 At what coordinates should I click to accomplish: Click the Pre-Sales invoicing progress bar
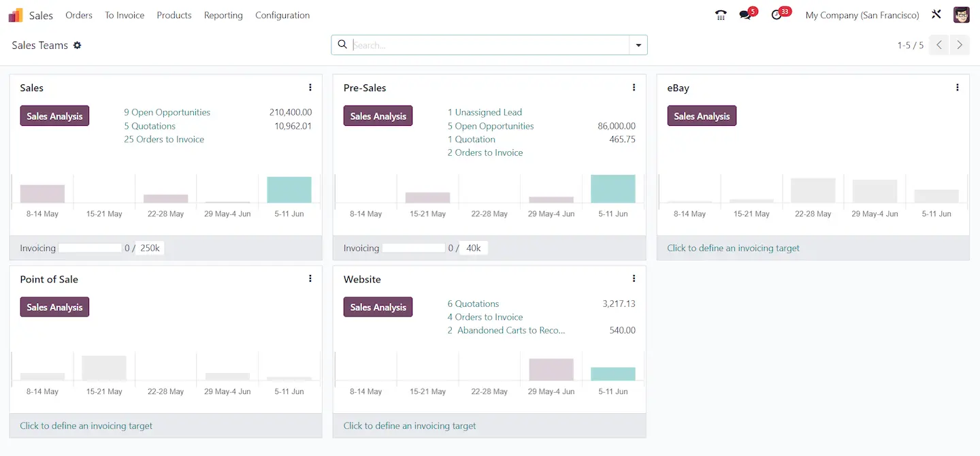414,248
